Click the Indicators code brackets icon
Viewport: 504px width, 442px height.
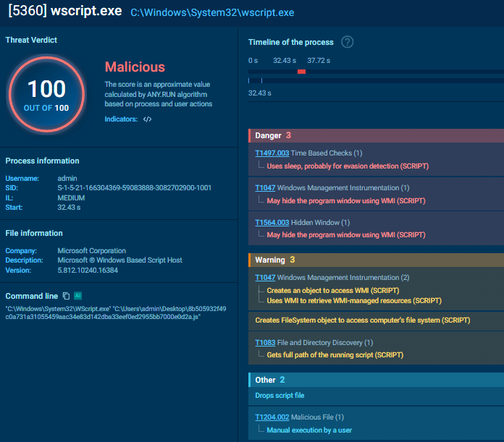[x=147, y=119]
